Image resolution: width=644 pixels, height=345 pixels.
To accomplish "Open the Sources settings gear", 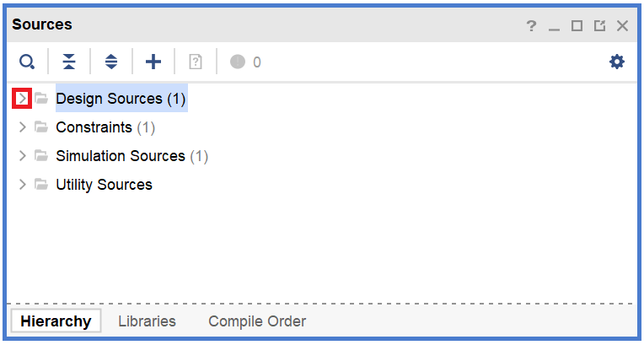I will (617, 62).
